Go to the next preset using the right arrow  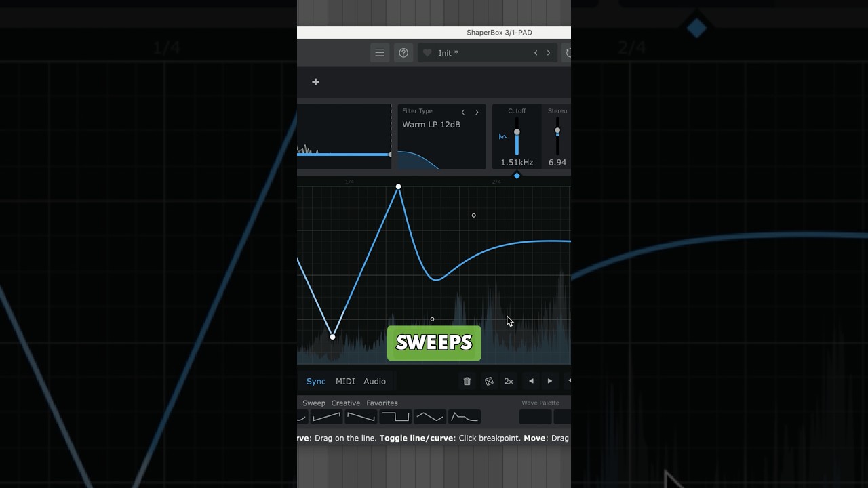point(549,53)
